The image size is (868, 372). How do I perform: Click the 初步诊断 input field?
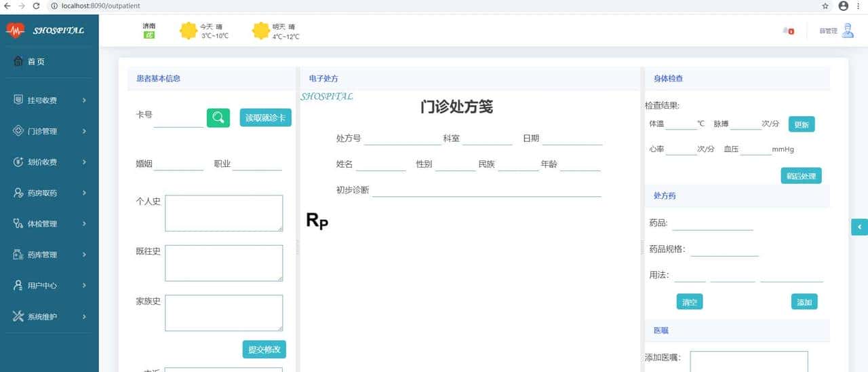487,190
